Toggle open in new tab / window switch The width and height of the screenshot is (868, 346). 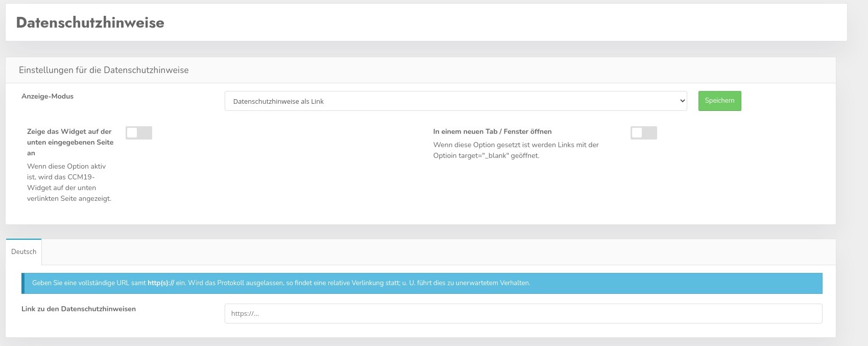[643, 133]
